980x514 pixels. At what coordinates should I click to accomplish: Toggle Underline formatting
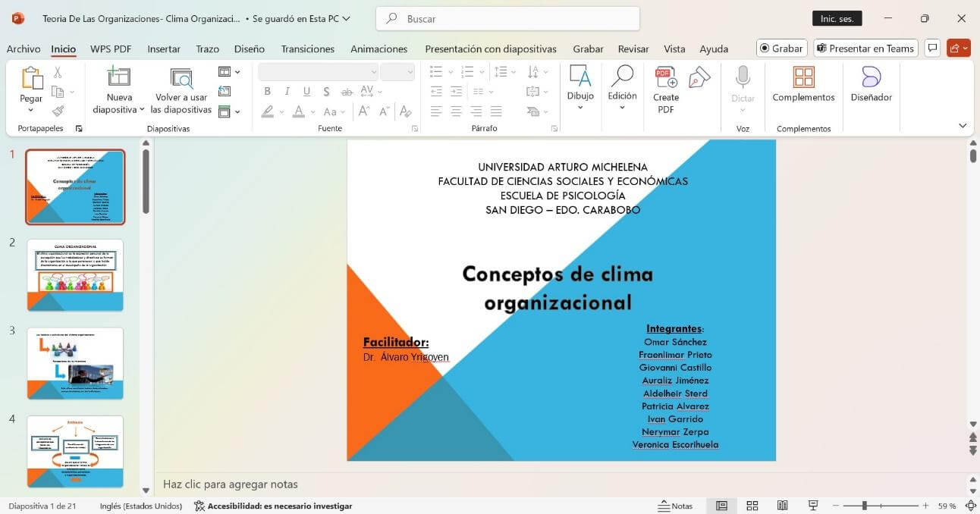click(x=306, y=92)
